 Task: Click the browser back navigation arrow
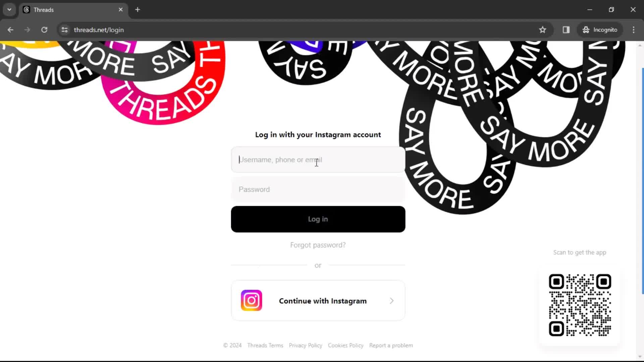click(11, 29)
